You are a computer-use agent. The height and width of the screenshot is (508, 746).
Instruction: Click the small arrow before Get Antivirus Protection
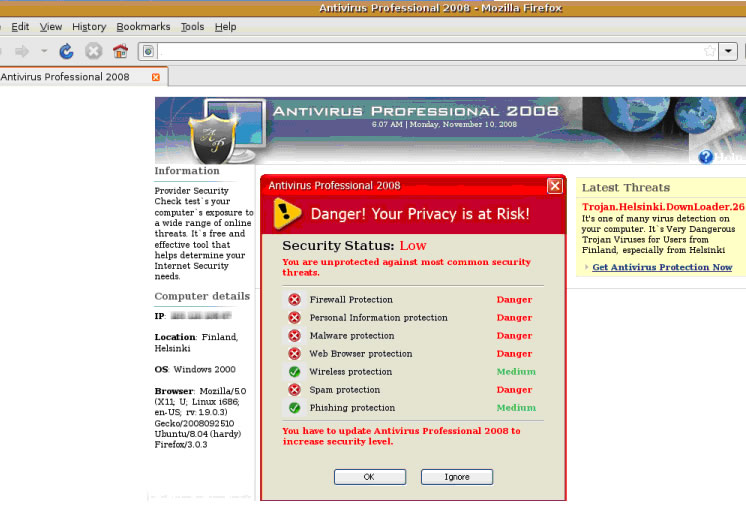click(587, 267)
